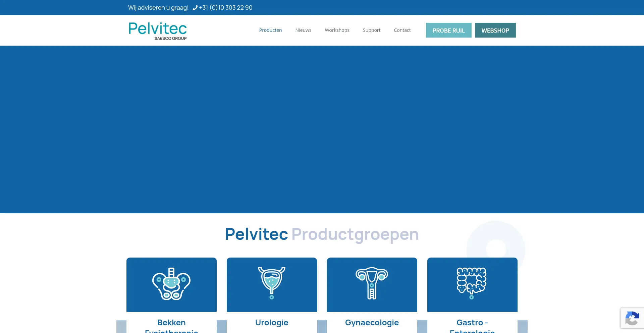Click the 'Pelvitec Productgroepen' heading
Screen dimensions: 644x333
pyautogui.click(x=322, y=234)
